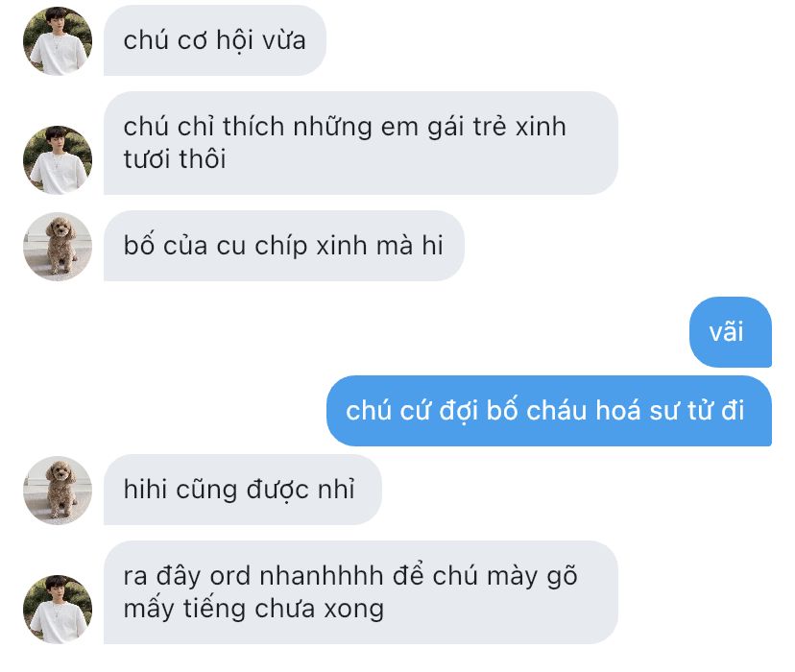Click 'mấy tiếng chưa xong' text line
This screenshot has width=795, height=672.
coord(253,610)
